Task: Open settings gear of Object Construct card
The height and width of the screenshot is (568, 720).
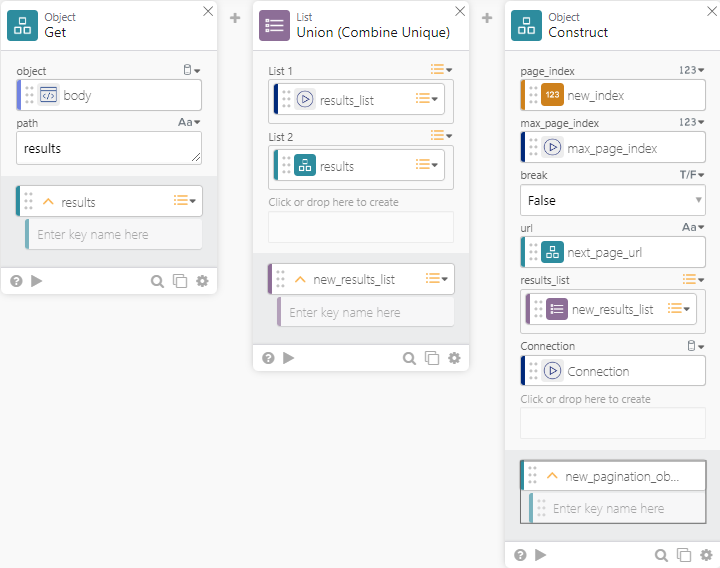Action: point(706,555)
